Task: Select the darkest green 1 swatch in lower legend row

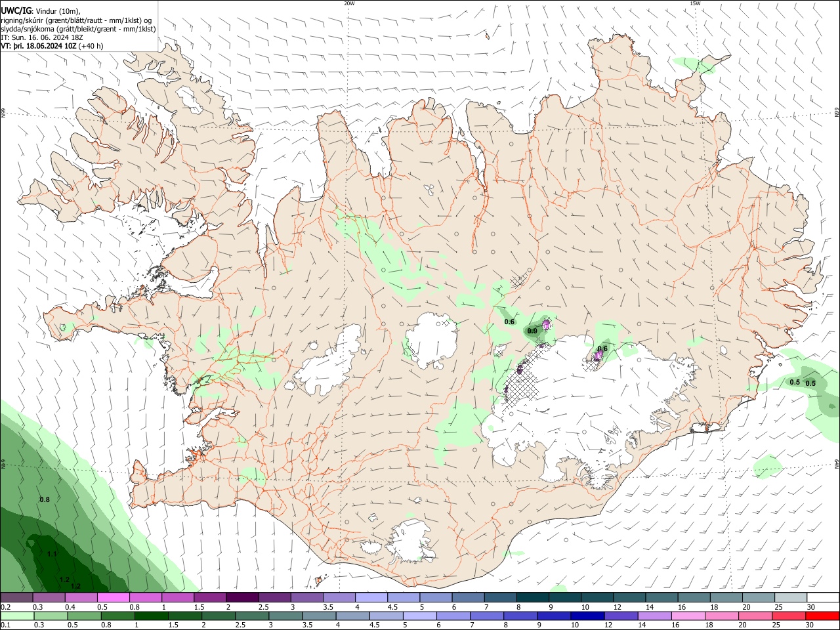Action: (x=151, y=616)
